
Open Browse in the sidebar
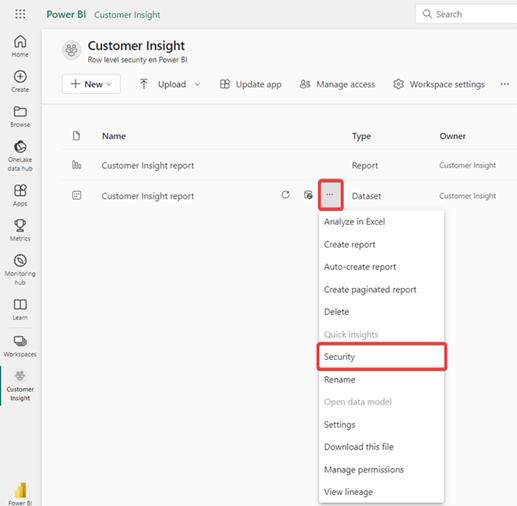pos(20,116)
